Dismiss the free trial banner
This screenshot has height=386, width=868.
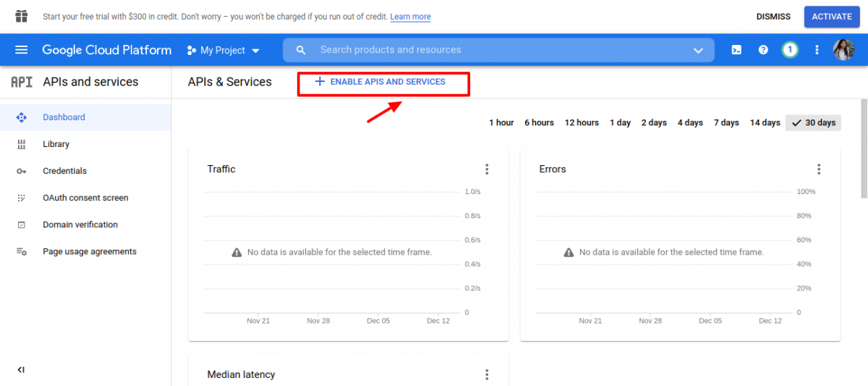point(773,17)
